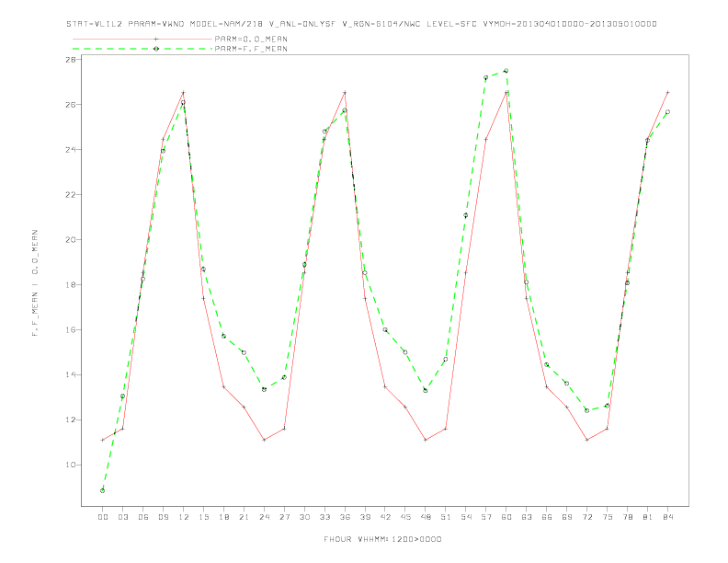
Task: Click the x-axis forecast hour label 15
Action: tap(203, 517)
